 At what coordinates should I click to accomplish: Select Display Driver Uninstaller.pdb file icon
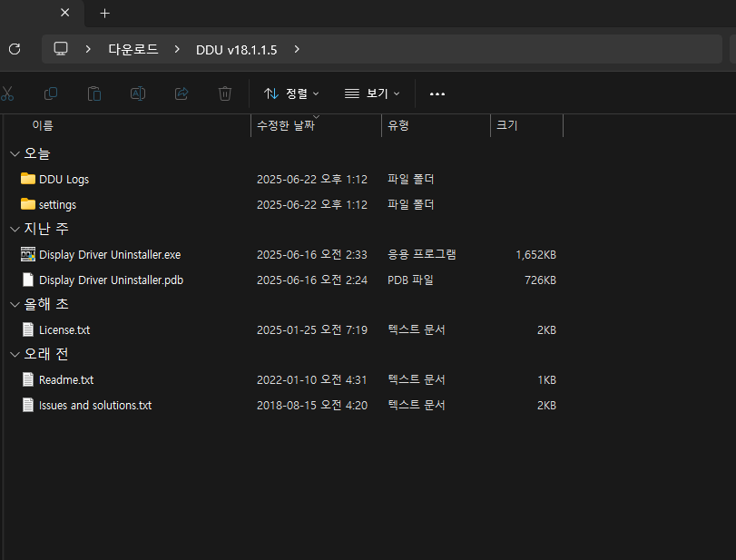click(28, 280)
